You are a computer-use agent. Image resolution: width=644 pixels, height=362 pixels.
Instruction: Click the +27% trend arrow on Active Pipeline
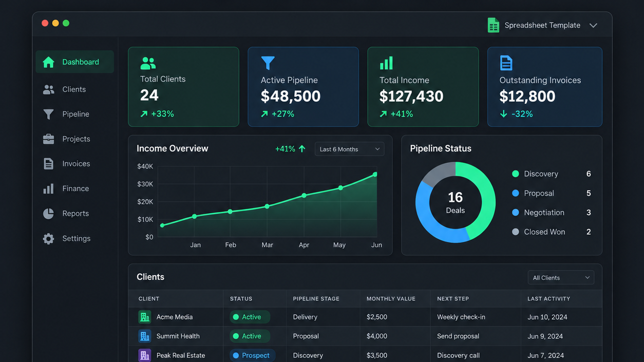click(x=264, y=114)
